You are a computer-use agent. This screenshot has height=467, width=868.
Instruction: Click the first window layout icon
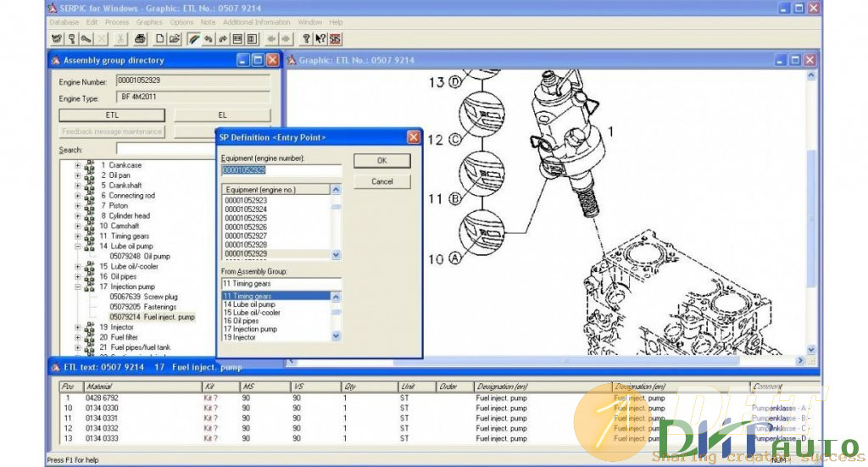[x=237, y=39]
